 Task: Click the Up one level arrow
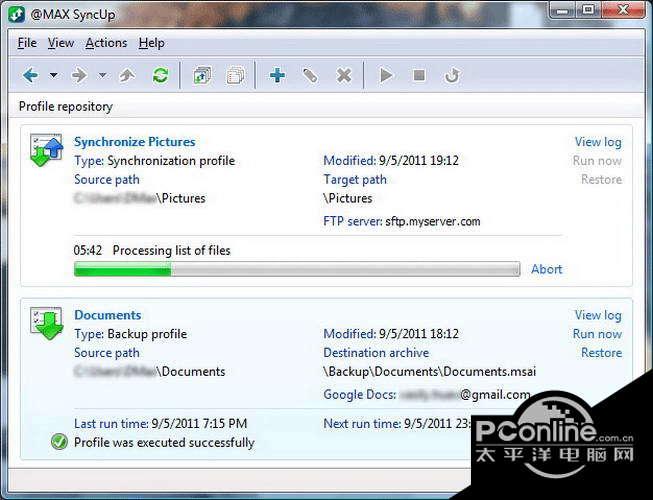[x=127, y=75]
